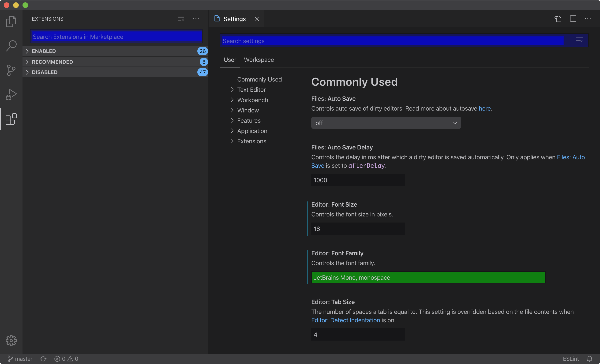
Task: Synchronize changes via status bar icon
Action: [43, 359]
